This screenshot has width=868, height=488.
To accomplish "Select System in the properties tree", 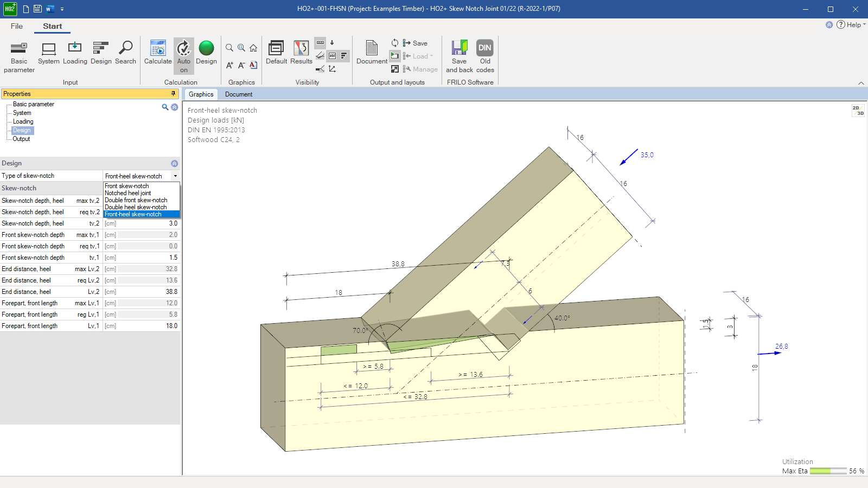I will coord(22,113).
